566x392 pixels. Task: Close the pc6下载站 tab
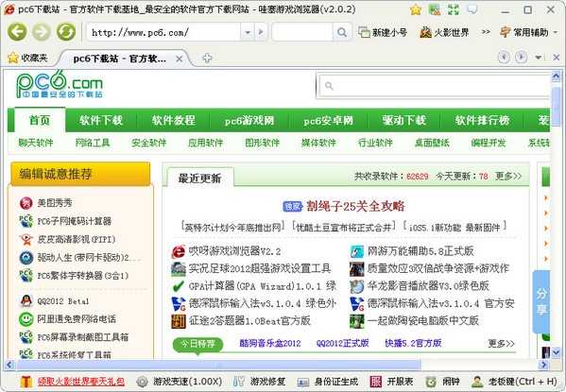point(179,59)
